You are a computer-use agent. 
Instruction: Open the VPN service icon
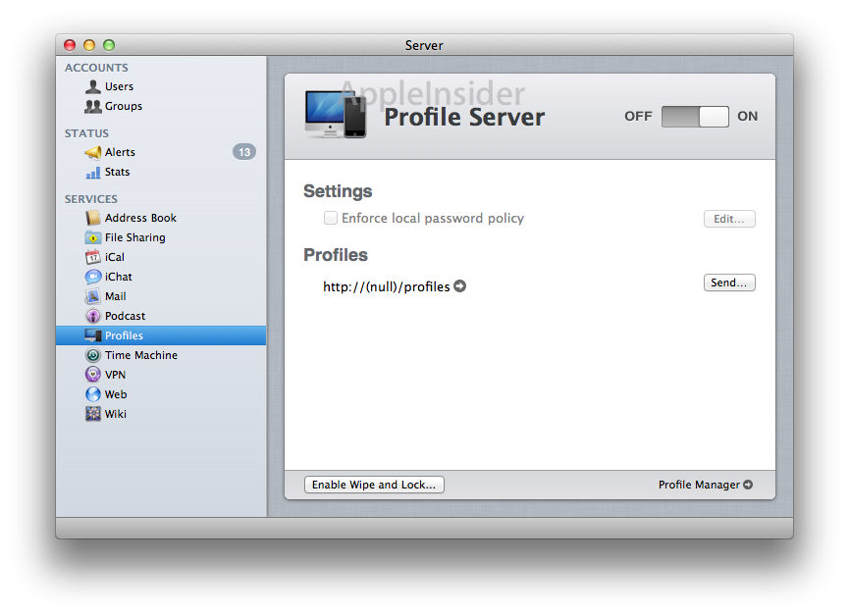click(x=93, y=375)
